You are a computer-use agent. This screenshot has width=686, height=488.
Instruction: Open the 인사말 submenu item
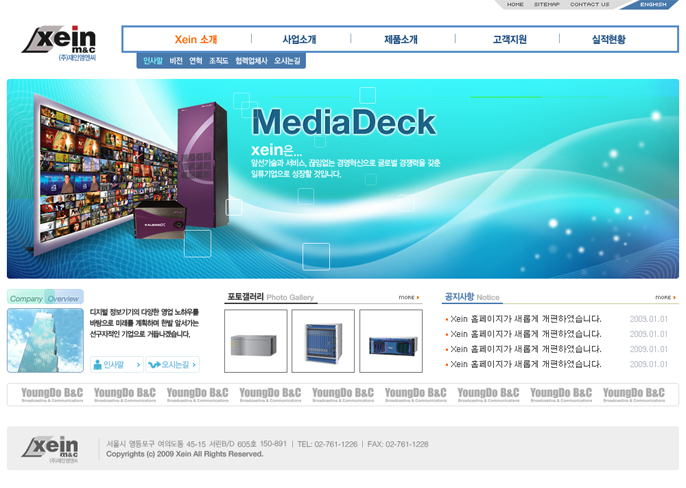pyautogui.click(x=153, y=61)
